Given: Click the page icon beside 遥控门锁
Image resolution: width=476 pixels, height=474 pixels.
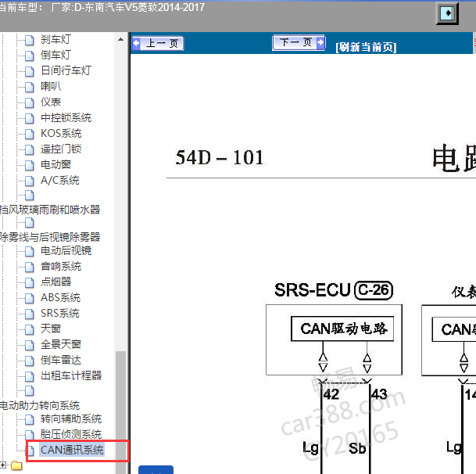Looking at the screenshot, I should (30, 149).
